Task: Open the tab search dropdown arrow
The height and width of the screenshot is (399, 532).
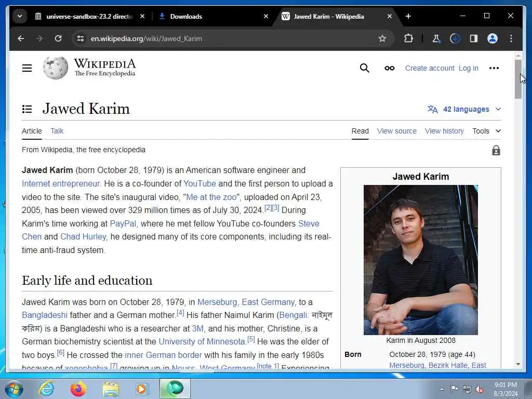Action: pyautogui.click(x=20, y=16)
